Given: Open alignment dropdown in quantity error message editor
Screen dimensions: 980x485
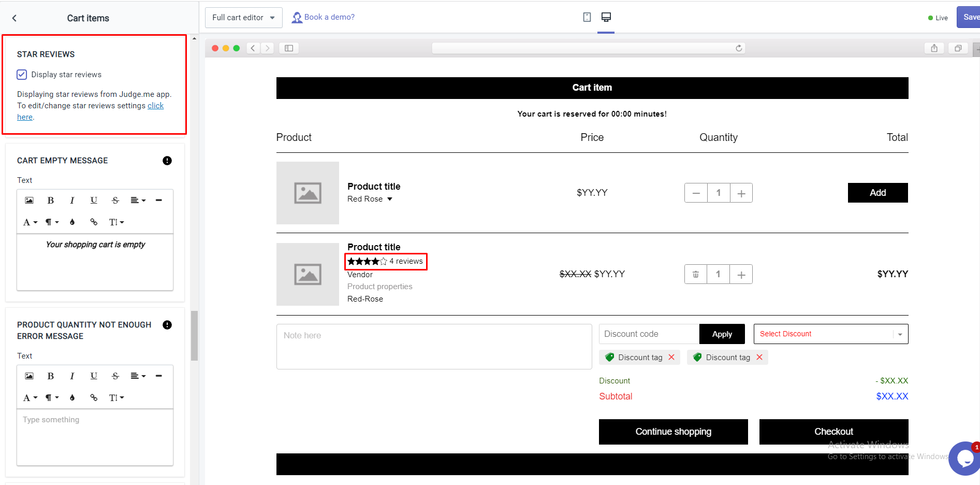Looking at the screenshot, I should [138, 376].
